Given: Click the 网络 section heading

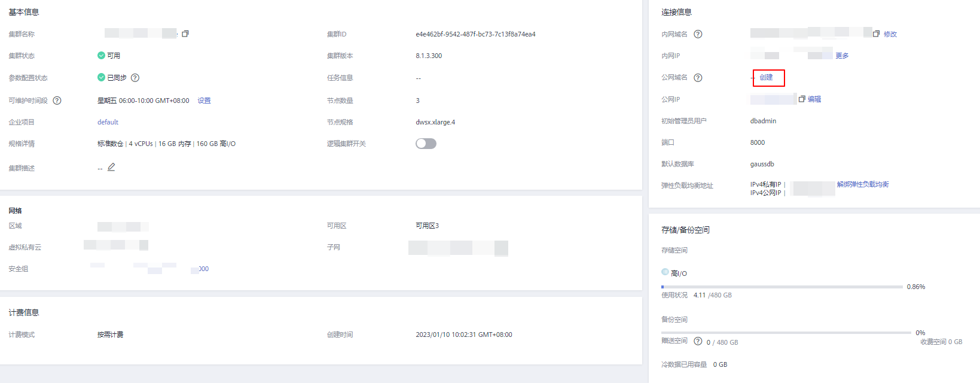Looking at the screenshot, I should point(15,211).
